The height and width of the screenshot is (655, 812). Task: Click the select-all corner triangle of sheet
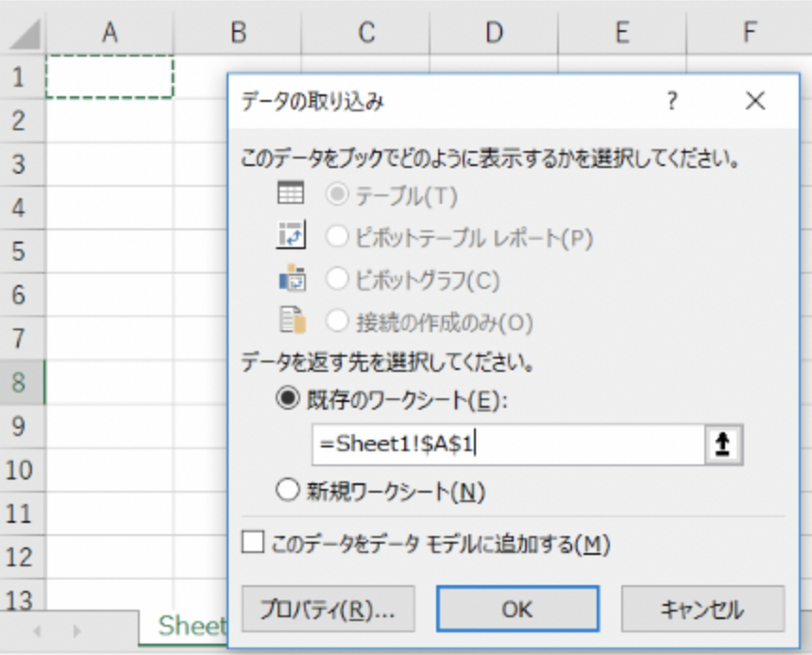coord(25,35)
